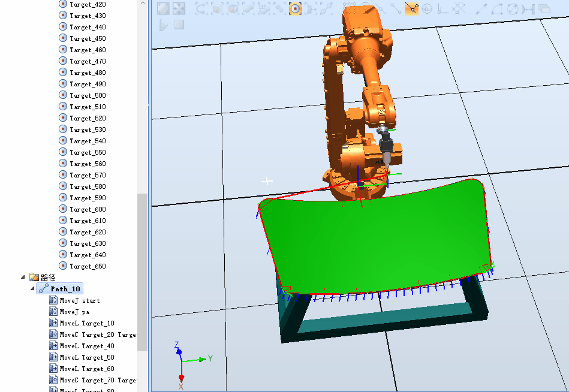The width and height of the screenshot is (569, 392).
Task: Enable the Snap Object icon
Action: 350,9
